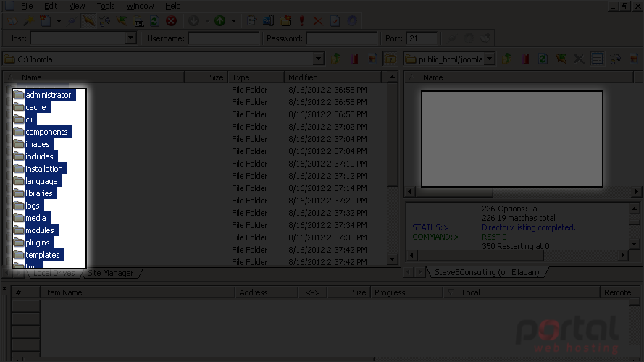The width and height of the screenshot is (644, 362).
Task: Create a new document from toolbar
Action: [45, 21]
